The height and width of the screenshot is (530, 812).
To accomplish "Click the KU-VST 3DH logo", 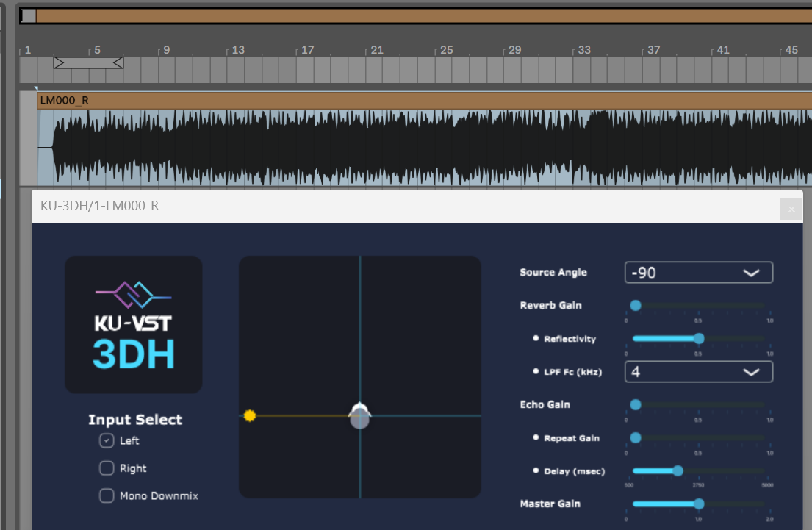I will point(133,324).
